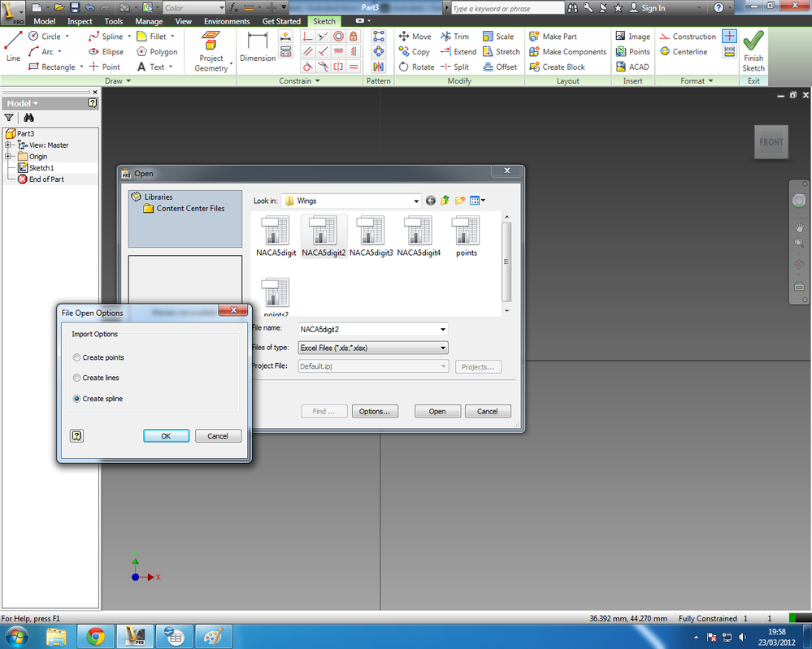
Task: Click the Offset tool
Action: (499, 67)
